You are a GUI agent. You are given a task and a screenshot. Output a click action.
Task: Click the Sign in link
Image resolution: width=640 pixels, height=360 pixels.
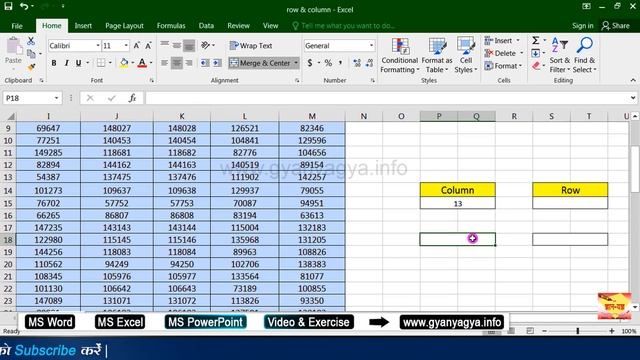(582, 26)
